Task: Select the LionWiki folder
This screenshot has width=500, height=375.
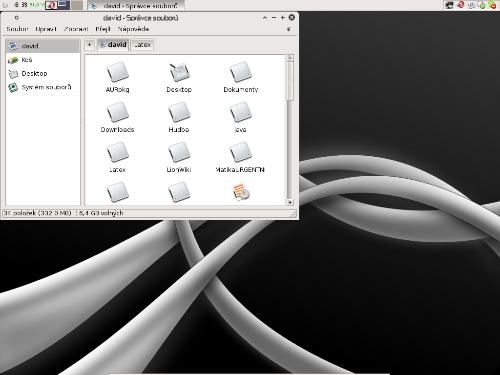Action: click(x=179, y=157)
